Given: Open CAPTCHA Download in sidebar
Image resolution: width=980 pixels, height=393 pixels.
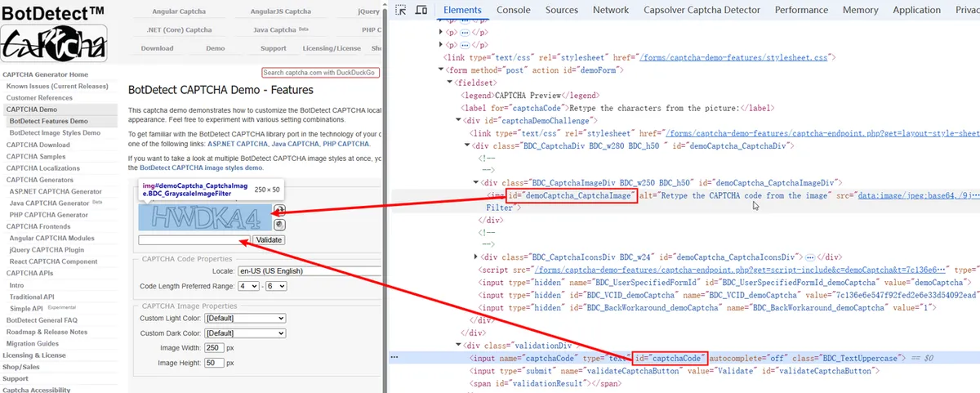Looking at the screenshot, I should 38,145.
